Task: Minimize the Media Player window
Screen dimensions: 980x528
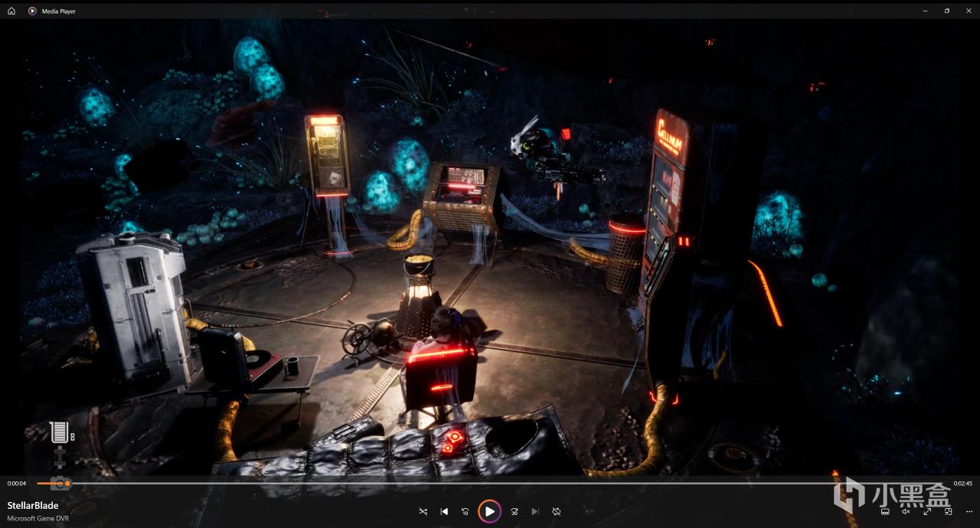Action: [925, 11]
